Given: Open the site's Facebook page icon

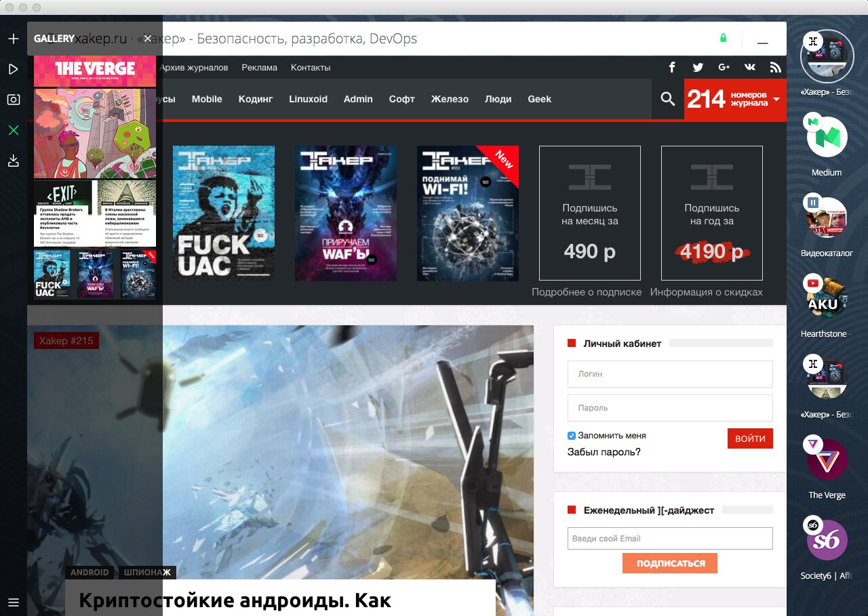Looking at the screenshot, I should click(672, 67).
